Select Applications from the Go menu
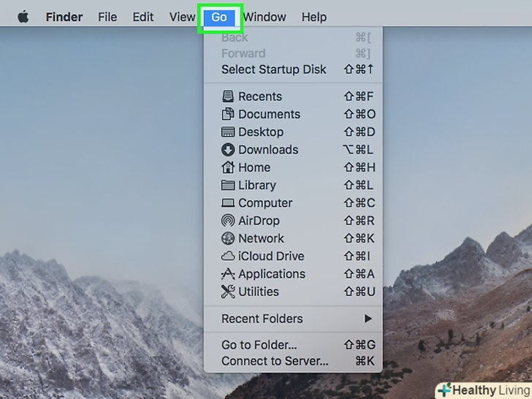Image resolution: width=532 pixels, height=399 pixels. coord(293,274)
